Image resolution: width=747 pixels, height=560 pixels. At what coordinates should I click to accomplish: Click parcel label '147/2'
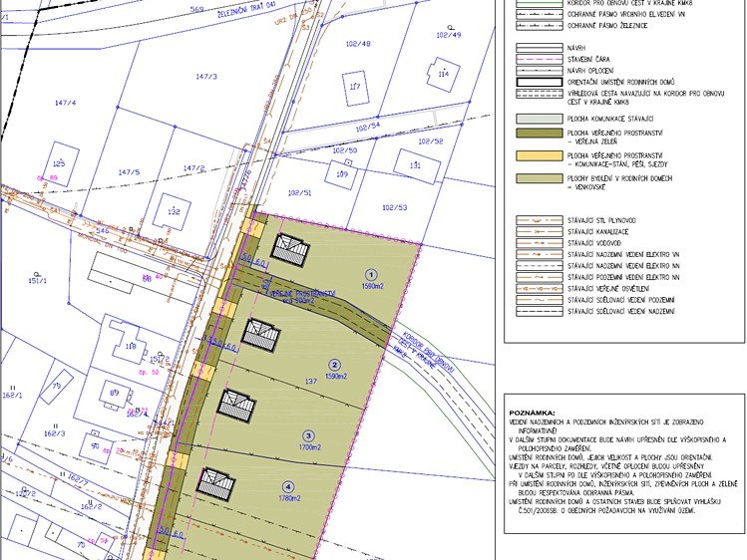[x=193, y=168]
